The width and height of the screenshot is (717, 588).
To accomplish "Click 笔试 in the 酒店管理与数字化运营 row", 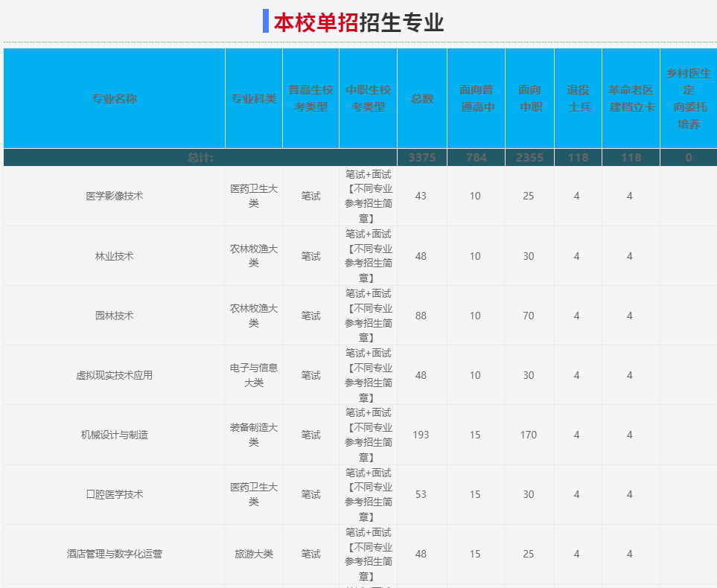I will [311, 554].
